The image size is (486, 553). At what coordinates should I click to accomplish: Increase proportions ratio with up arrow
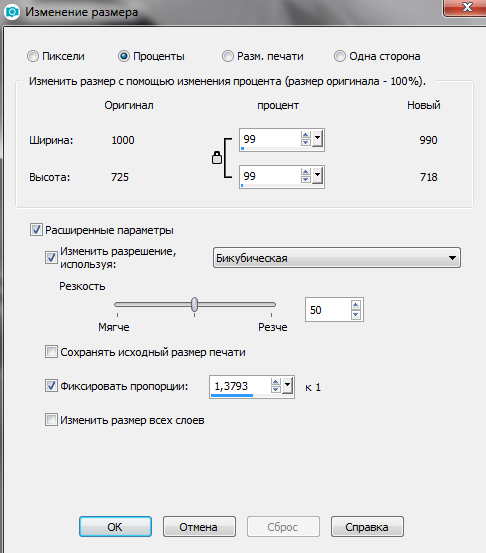(276, 382)
